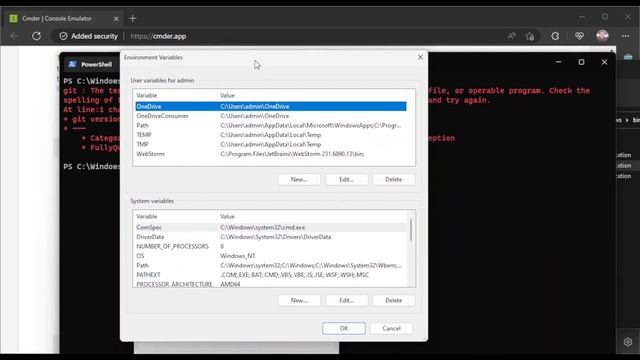
Task: Open the profile avatar in the browser toolbar
Action: pyautogui.click(x=602, y=36)
